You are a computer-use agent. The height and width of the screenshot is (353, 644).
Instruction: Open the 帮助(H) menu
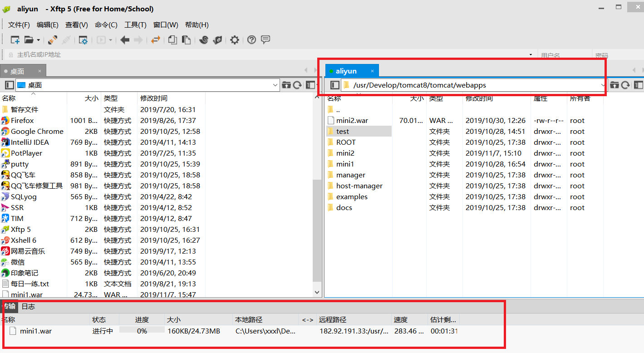pyautogui.click(x=197, y=25)
